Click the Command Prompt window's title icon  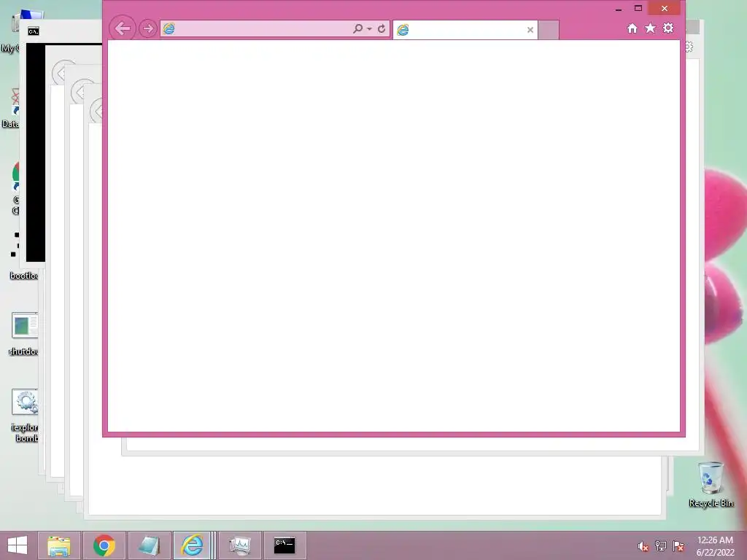coord(34,31)
